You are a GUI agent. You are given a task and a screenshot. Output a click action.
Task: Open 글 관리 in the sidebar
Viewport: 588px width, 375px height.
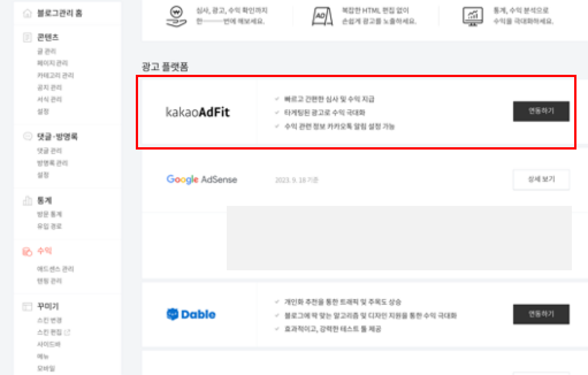point(47,51)
